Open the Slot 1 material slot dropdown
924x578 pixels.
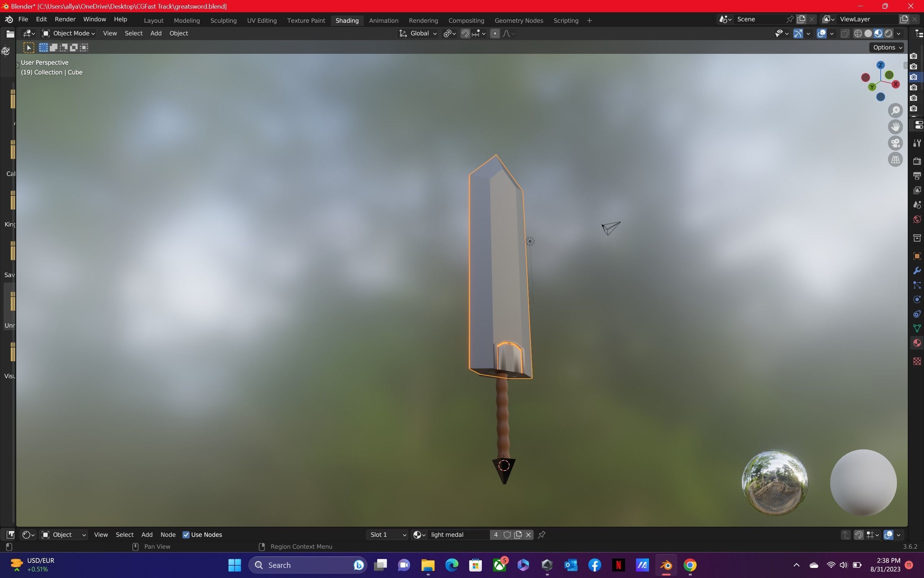(x=388, y=535)
